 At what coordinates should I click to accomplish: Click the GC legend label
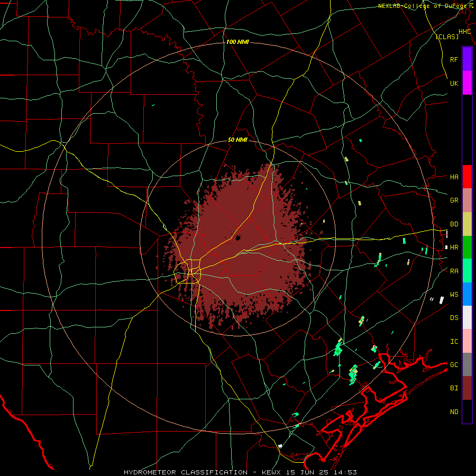click(x=454, y=365)
